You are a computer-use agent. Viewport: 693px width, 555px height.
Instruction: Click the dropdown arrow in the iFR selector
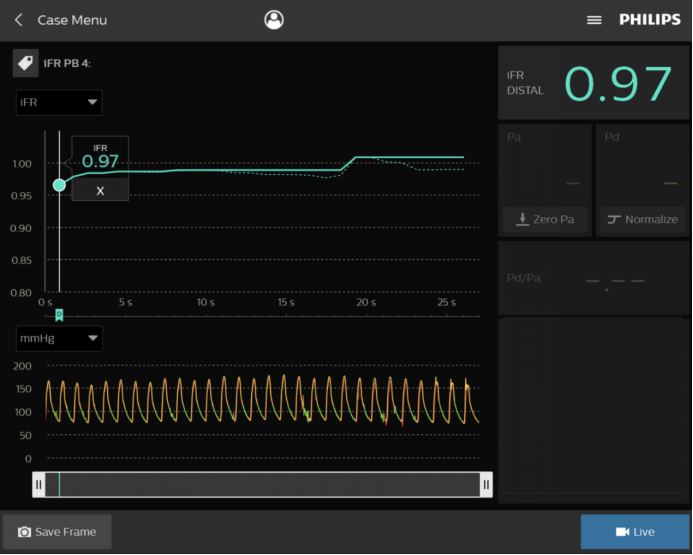pyautogui.click(x=92, y=102)
